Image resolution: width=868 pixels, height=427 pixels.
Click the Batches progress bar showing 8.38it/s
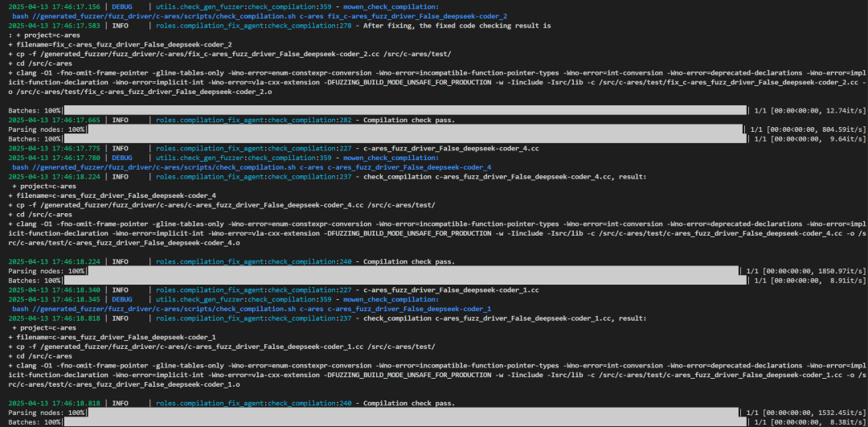coord(416,422)
